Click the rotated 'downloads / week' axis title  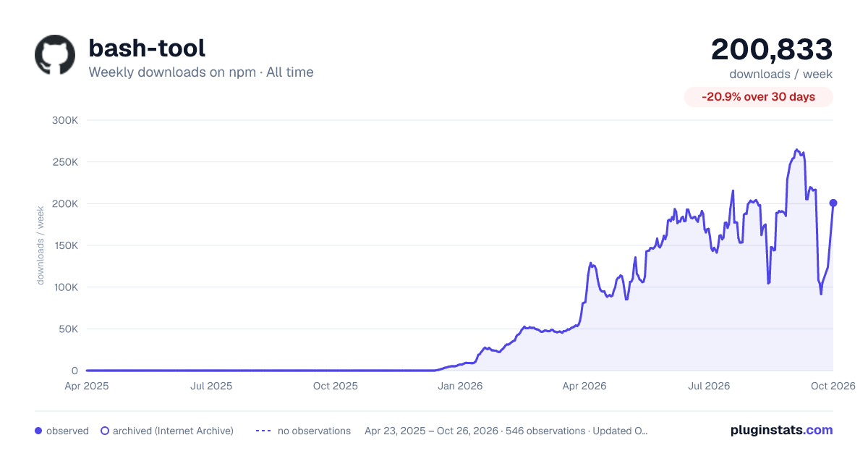[41, 245]
